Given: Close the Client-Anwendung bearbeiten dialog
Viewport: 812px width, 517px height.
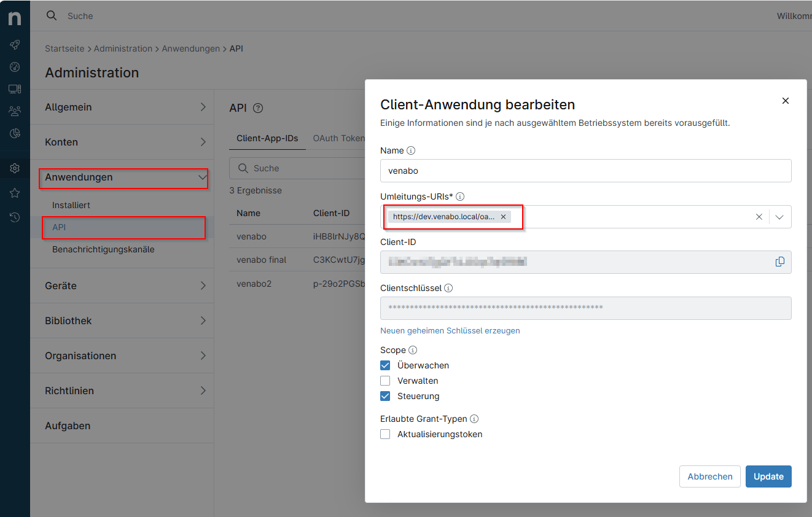Looking at the screenshot, I should coord(786,101).
